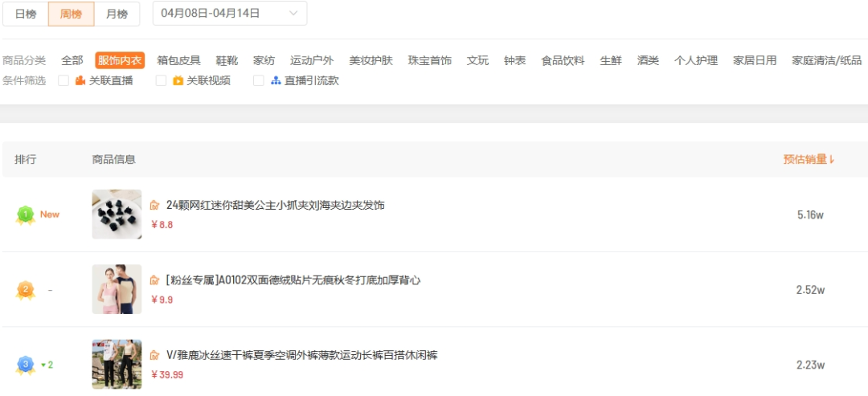Click shop icon beside hair clip product
The image size is (868, 396).
pyautogui.click(x=155, y=206)
